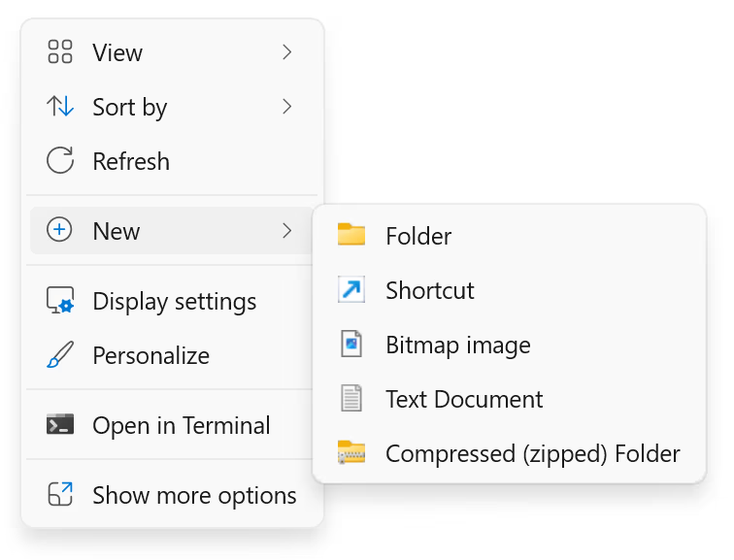Open Display settings from the menu
734x560 pixels.
[172, 301]
